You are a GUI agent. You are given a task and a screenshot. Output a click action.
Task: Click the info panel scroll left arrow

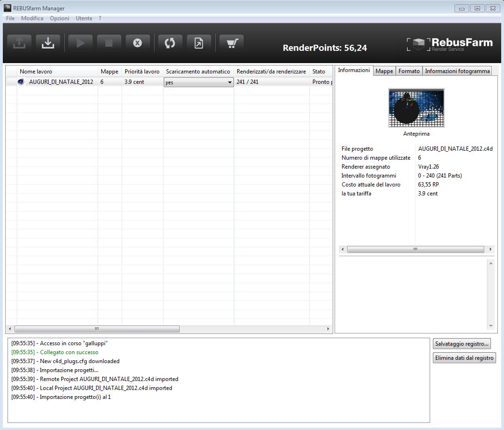343,249
